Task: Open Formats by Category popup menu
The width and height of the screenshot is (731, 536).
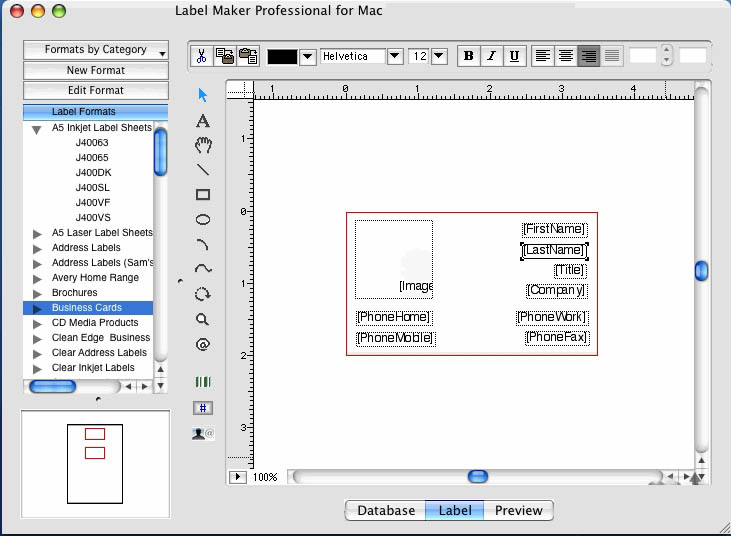Action: [96, 50]
